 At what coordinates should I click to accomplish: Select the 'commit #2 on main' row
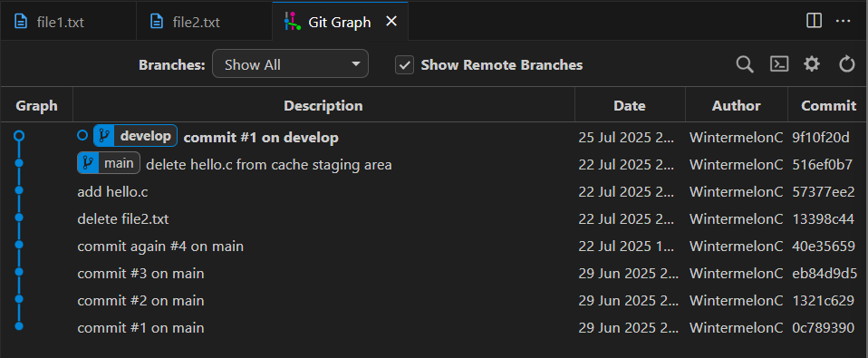434,300
